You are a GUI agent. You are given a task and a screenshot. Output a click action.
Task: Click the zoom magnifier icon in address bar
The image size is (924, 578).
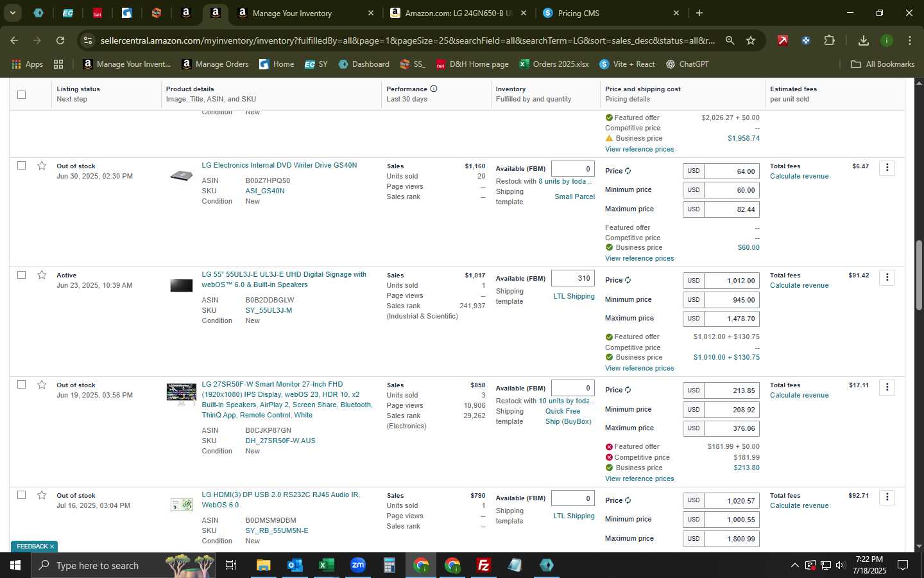[730, 40]
